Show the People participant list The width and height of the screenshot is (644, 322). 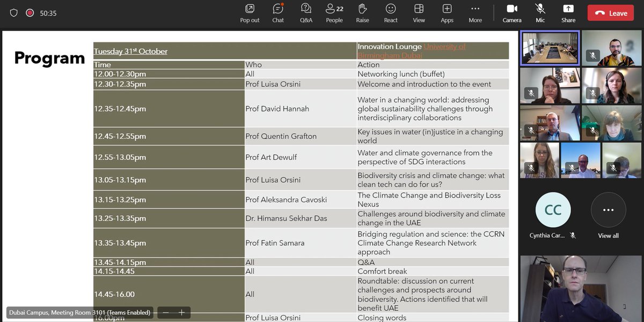334,13
